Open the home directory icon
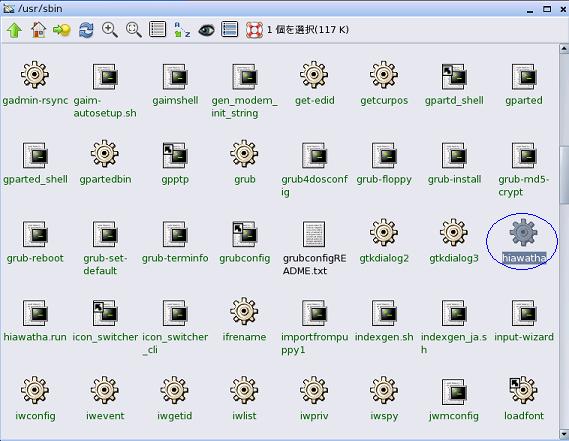 (38, 30)
